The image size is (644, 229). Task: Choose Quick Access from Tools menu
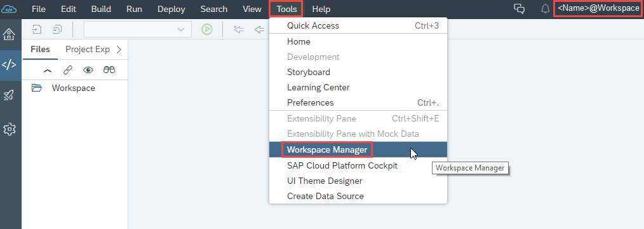point(358,25)
